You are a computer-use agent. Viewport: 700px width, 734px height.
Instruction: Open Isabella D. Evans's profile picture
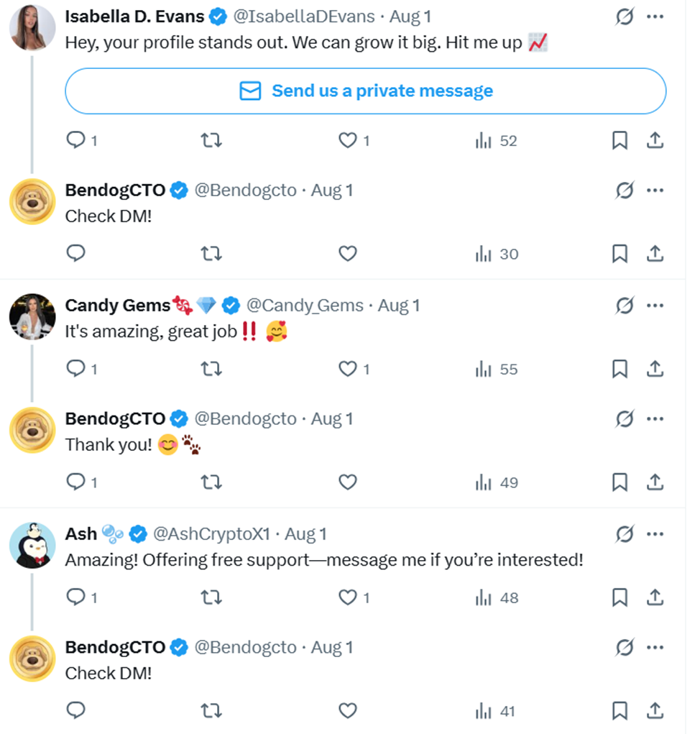[x=32, y=27]
